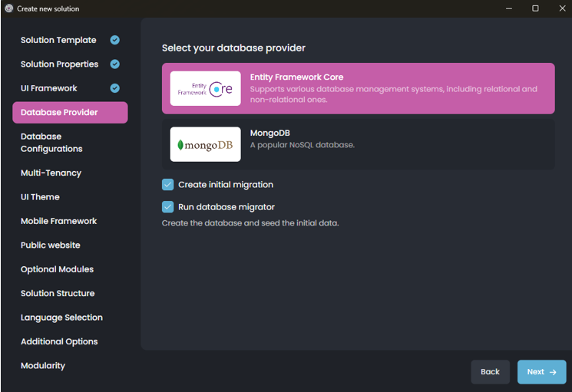Click the Solution Template completed checkmark icon
Image resolution: width=572 pixels, height=392 pixels.
click(115, 40)
